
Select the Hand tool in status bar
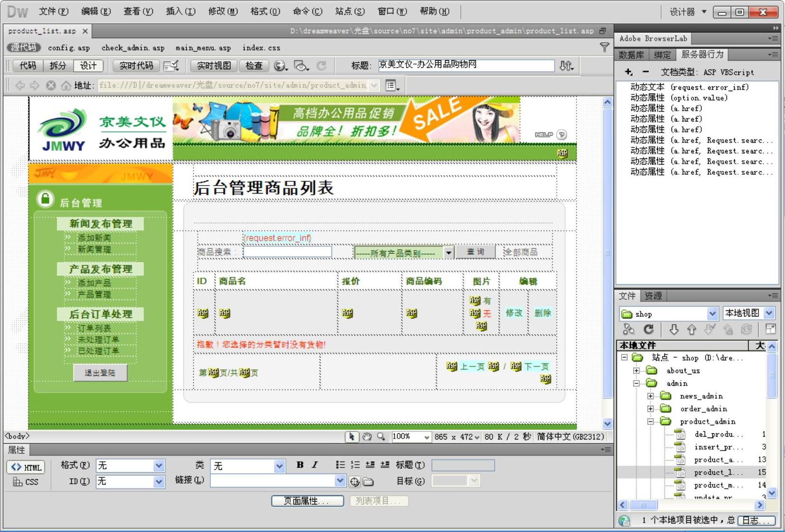[x=367, y=437]
